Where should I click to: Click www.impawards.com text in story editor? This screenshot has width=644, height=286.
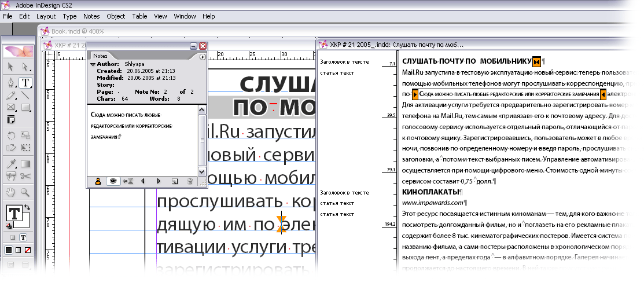coord(432,203)
